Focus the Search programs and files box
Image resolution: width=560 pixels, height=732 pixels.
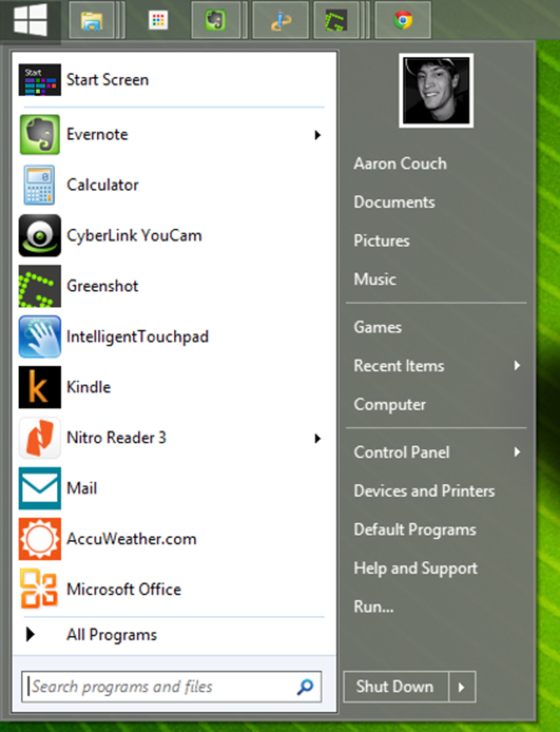pyautogui.click(x=171, y=687)
